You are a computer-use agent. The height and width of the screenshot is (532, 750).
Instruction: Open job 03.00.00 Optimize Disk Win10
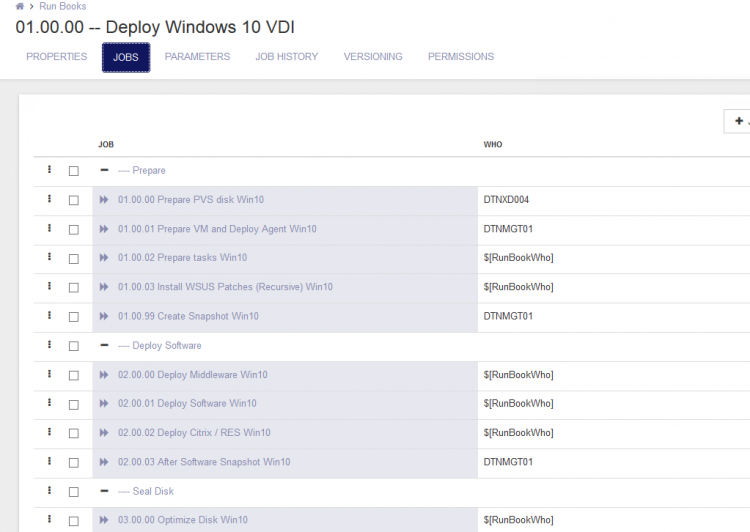pyautogui.click(x=183, y=520)
